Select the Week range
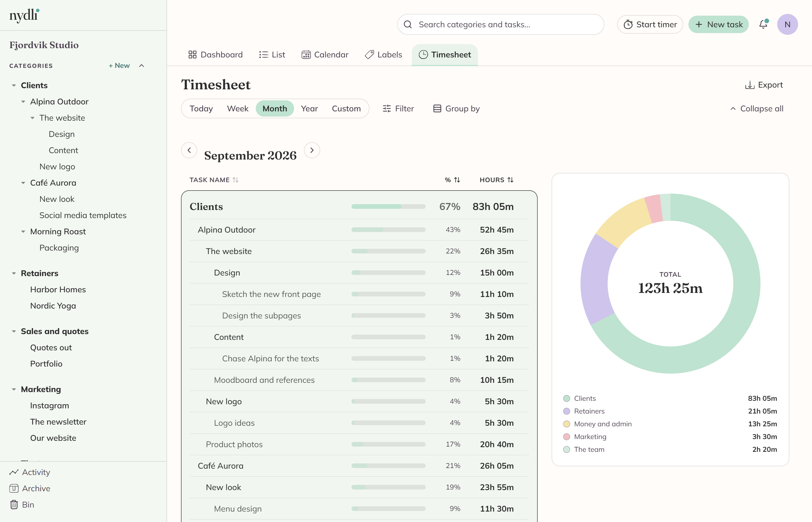This screenshot has height=522, width=812. click(x=238, y=108)
